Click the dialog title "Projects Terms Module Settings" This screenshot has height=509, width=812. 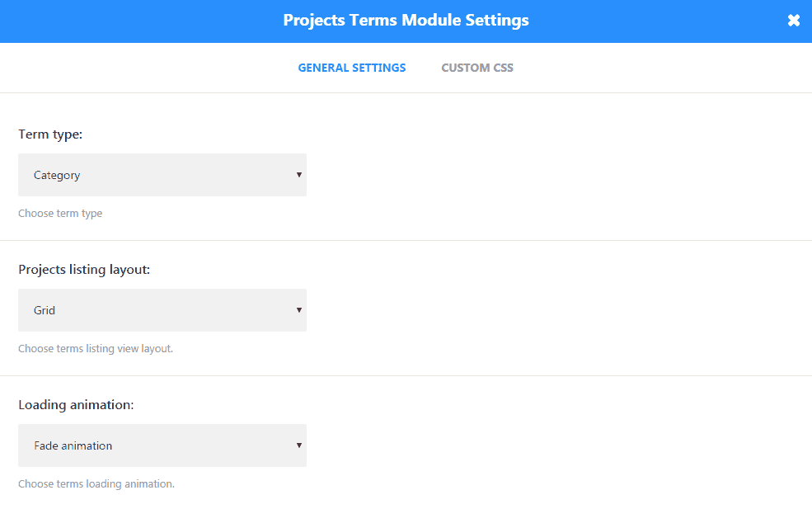point(406,21)
